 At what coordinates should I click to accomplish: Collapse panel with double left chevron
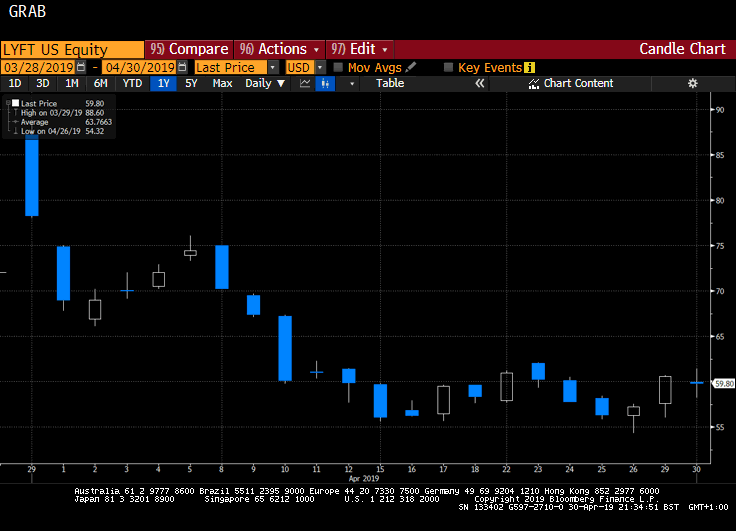[479, 83]
